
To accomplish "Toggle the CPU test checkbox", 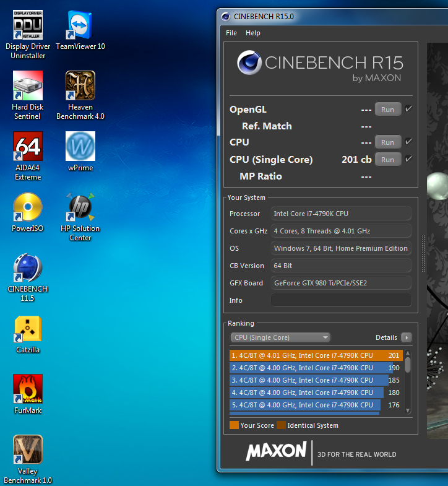I will click(x=408, y=142).
